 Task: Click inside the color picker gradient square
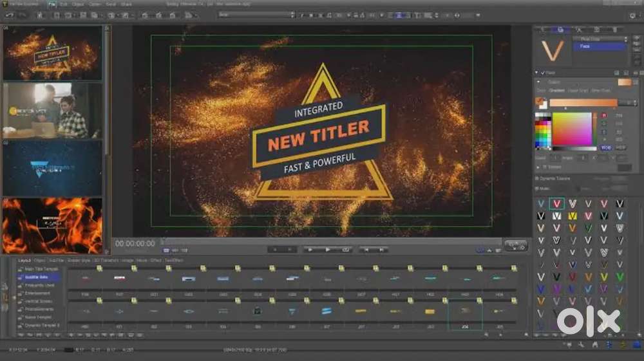click(x=572, y=129)
